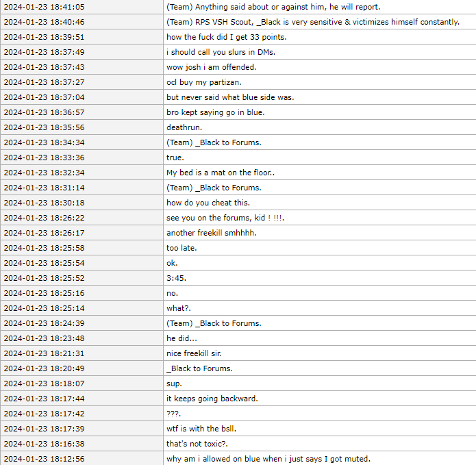Select the 18:33:36 timestamp cell
Viewport: 476px width, 465px height.
[x=45, y=158]
